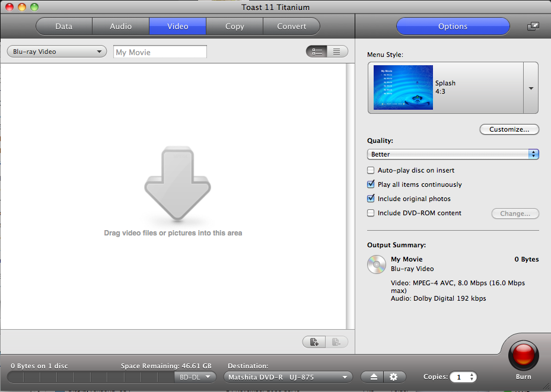Click "Space Remaining: 46.61 GB" text
Screen dimensions: 551x392
(x=166, y=366)
